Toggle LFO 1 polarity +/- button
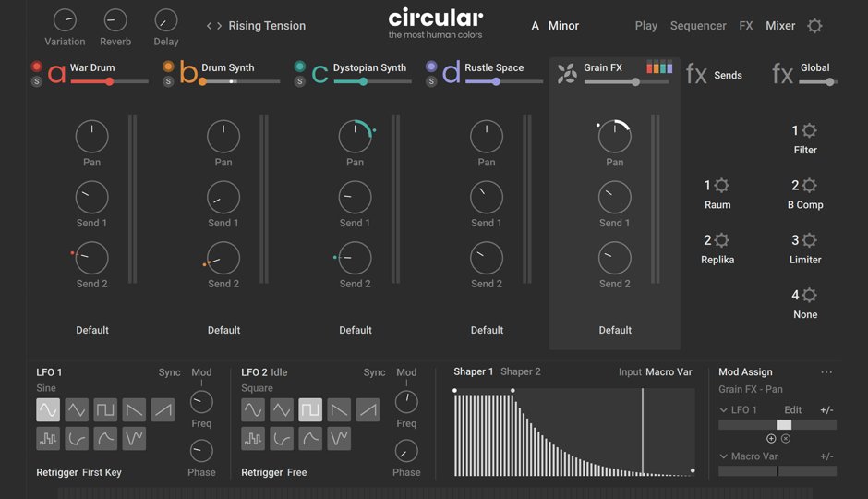Viewport: 868px width, 499px height. 826,410
